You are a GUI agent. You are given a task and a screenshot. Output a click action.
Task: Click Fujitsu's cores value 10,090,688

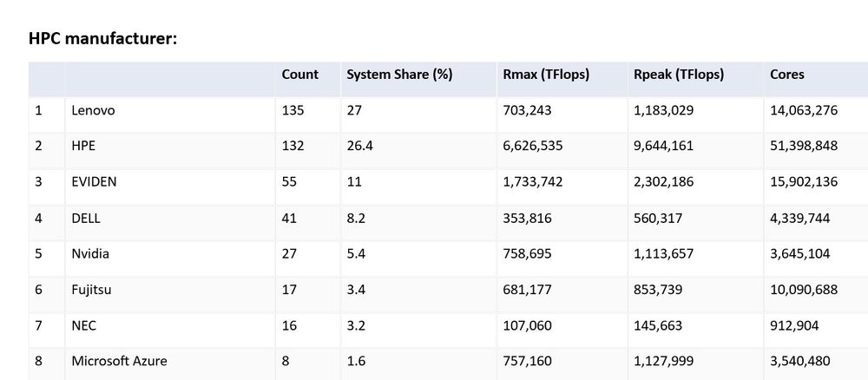804,290
